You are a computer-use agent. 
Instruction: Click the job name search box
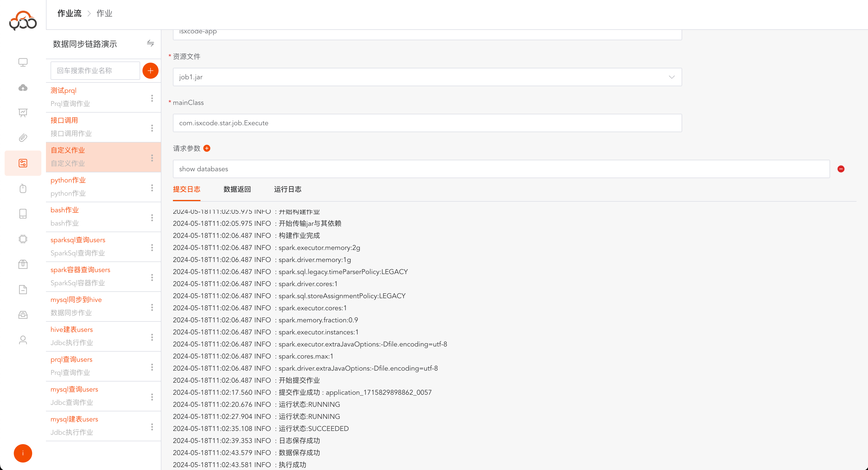point(95,71)
